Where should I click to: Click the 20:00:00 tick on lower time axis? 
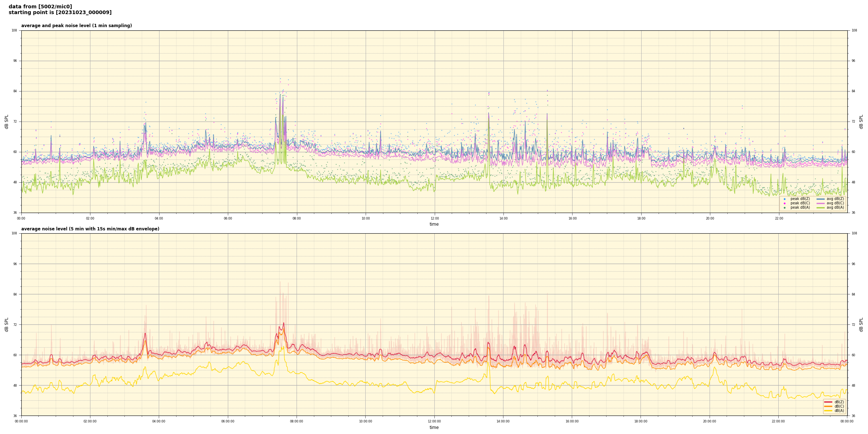[x=710, y=421]
